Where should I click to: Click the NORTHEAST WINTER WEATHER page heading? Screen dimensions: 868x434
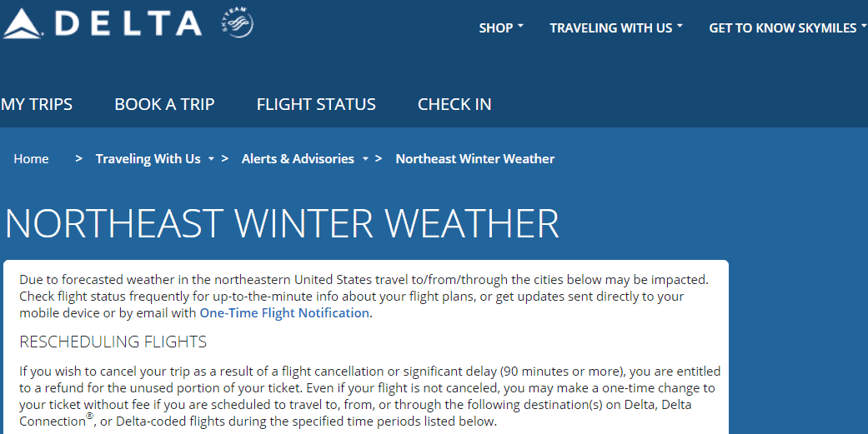pos(282,223)
